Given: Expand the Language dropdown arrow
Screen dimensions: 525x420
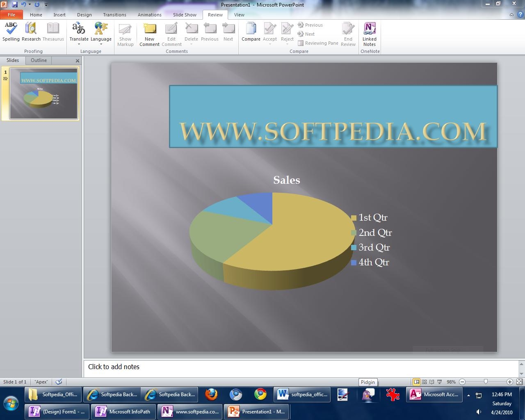Looking at the screenshot, I should (101, 44).
